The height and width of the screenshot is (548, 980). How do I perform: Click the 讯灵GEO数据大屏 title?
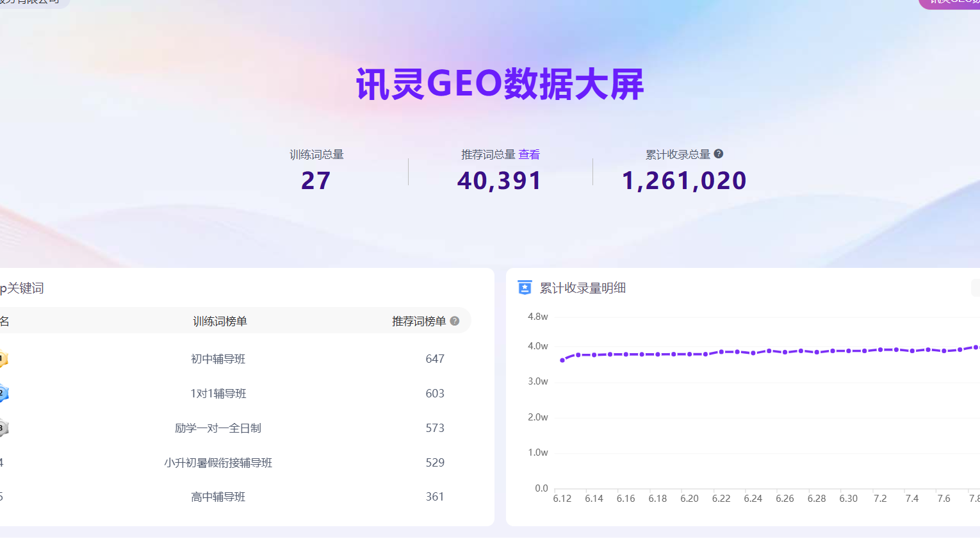(500, 84)
